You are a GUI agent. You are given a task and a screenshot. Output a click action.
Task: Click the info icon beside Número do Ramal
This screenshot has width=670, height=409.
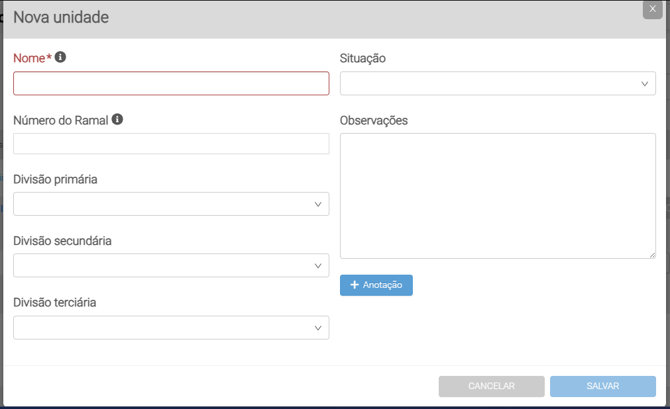[x=117, y=119]
